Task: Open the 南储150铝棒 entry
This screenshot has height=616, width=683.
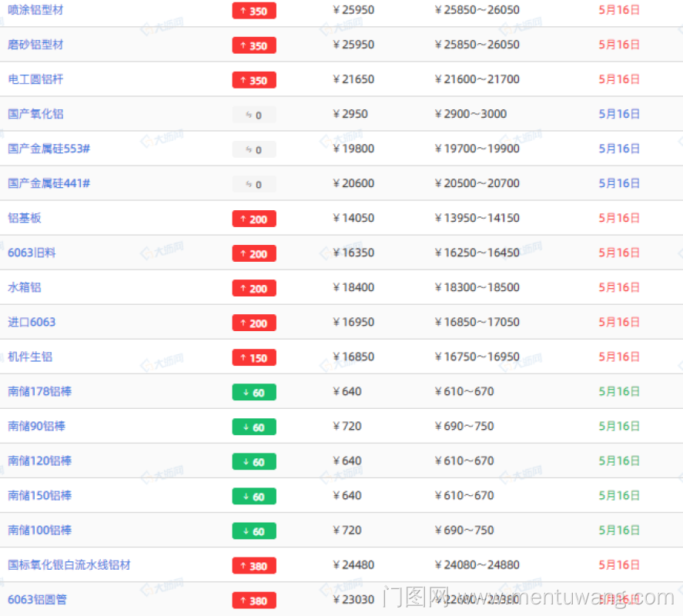Action: click(40, 495)
